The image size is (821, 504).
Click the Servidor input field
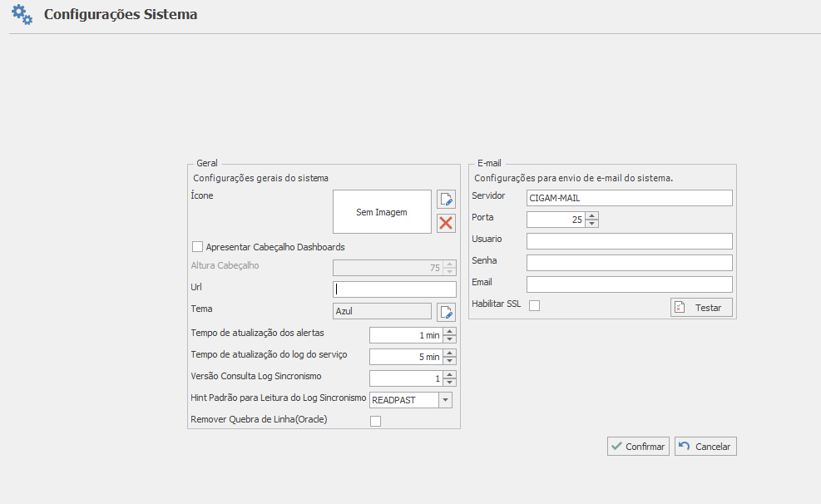pyautogui.click(x=629, y=198)
